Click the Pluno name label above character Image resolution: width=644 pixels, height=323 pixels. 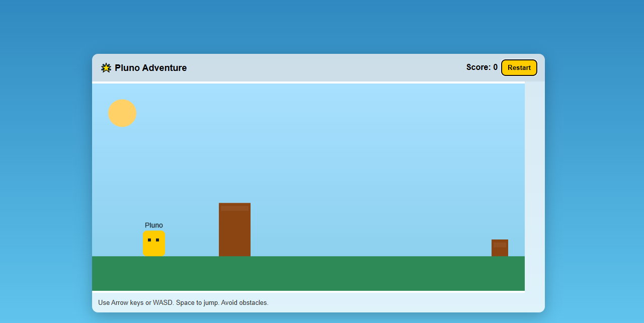pos(153,225)
